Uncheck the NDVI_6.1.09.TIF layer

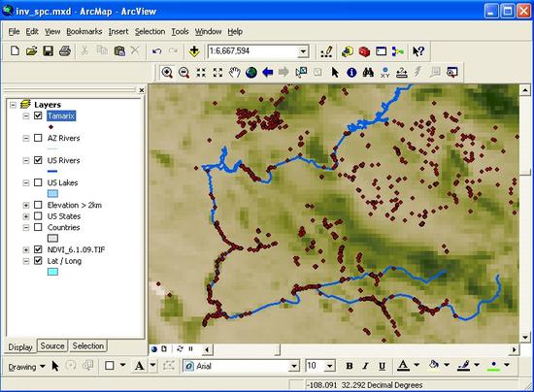point(38,249)
